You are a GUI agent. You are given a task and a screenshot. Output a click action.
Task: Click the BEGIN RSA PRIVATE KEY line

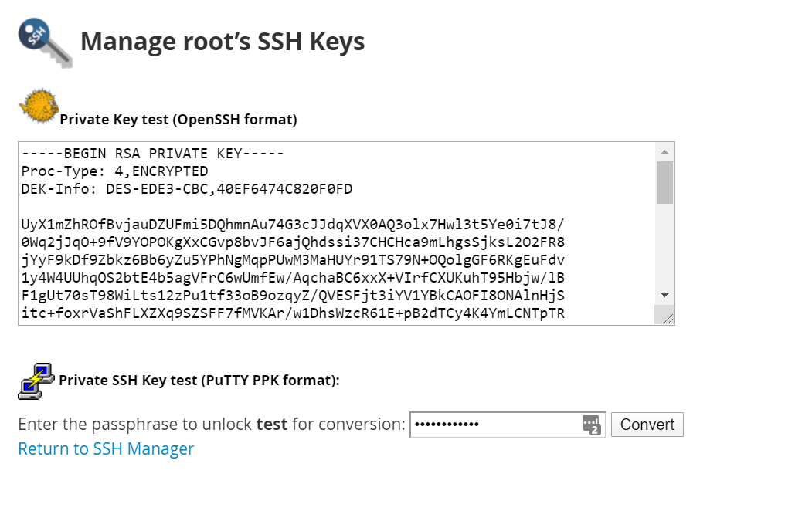pos(153,154)
